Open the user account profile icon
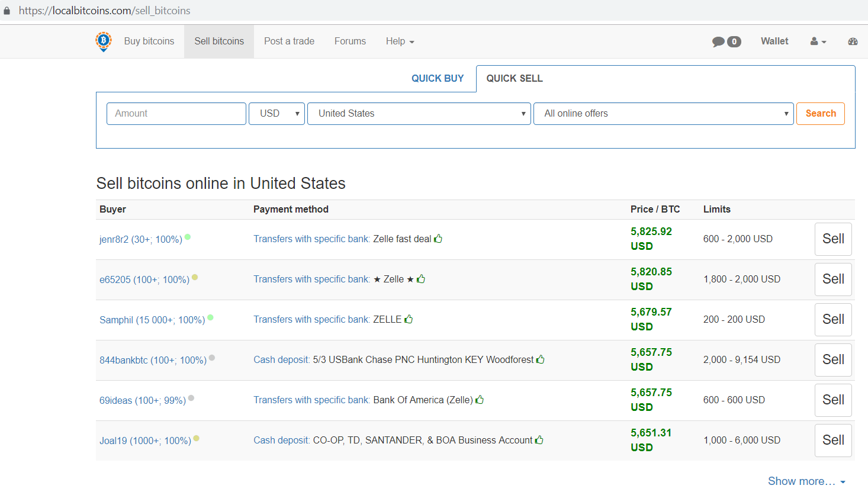 pos(818,41)
